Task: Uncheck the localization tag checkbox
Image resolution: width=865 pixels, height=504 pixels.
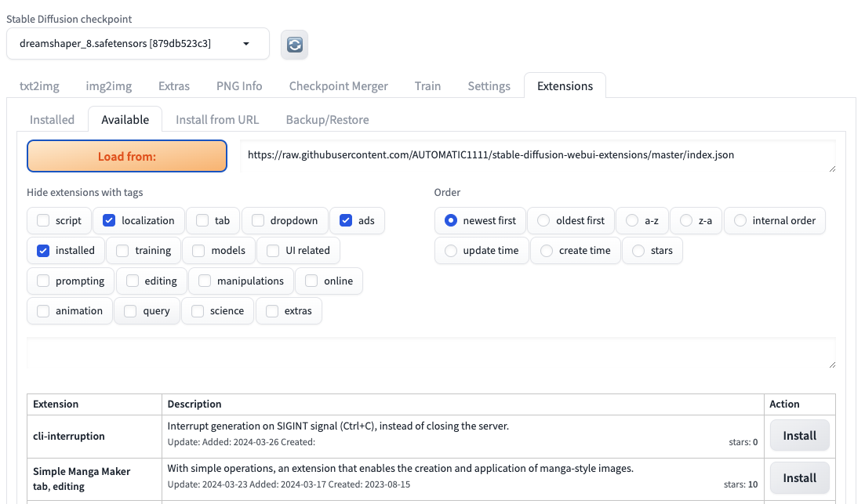Action: tap(109, 221)
